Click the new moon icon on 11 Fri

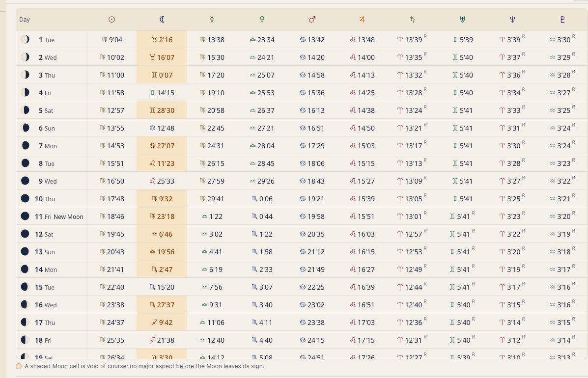click(25, 216)
